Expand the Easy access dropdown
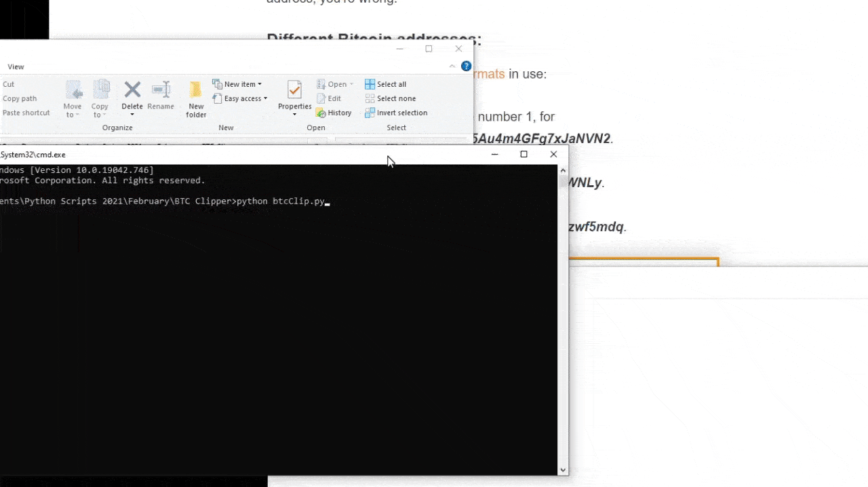The image size is (868, 487). coord(239,99)
